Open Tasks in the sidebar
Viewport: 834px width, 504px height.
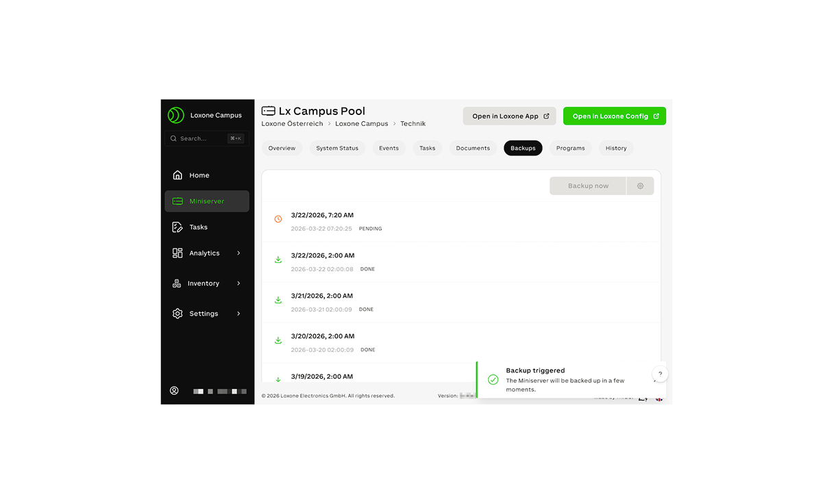click(x=207, y=227)
